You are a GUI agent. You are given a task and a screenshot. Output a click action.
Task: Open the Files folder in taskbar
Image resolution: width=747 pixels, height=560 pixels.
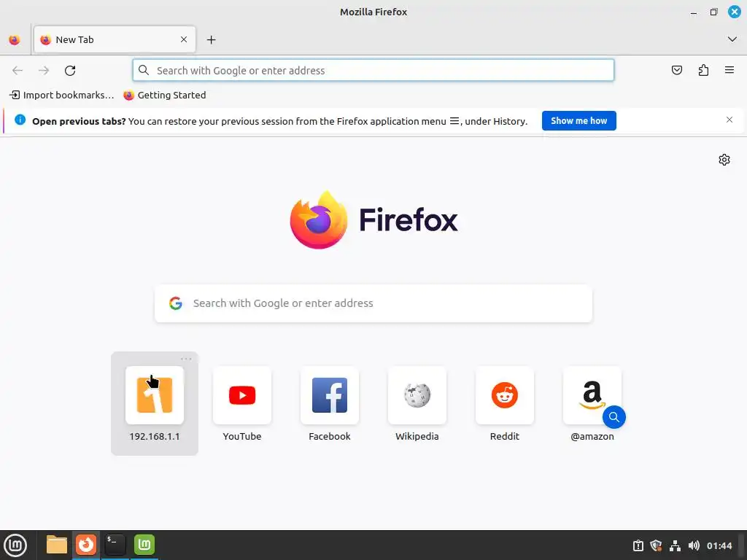point(57,545)
